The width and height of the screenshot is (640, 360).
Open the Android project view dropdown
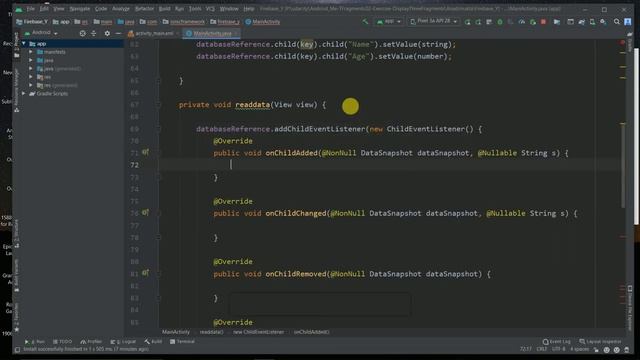[x=41, y=33]
